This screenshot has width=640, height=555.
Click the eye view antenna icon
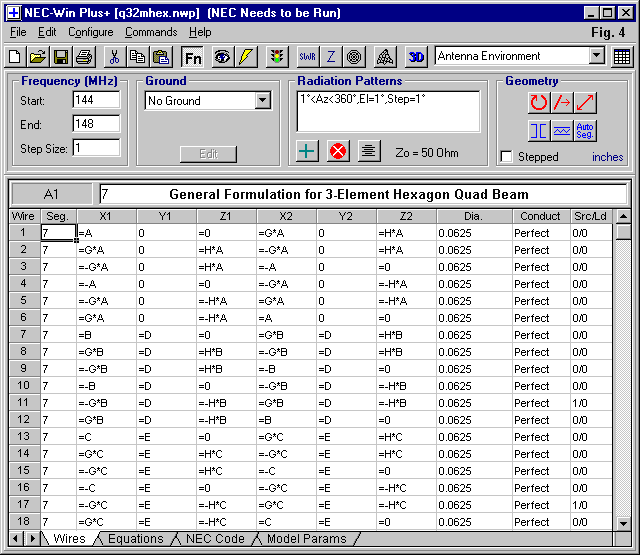click(x=221, y=57)
